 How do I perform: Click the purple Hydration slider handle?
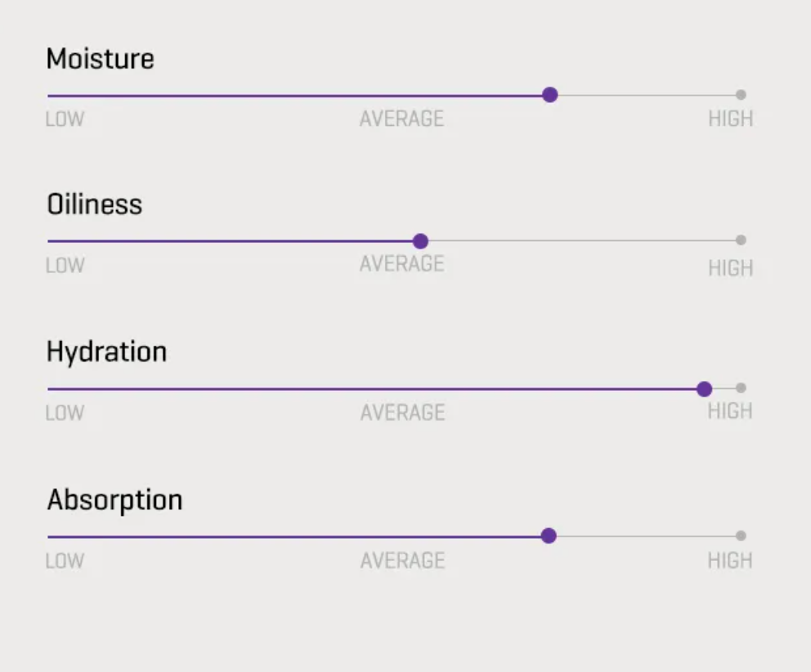coord(704,389)
